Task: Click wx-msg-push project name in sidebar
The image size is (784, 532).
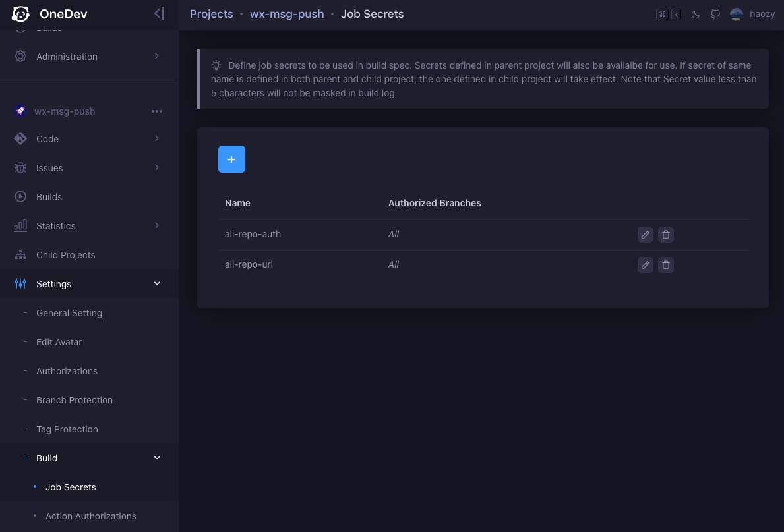Action: (65, 111)
